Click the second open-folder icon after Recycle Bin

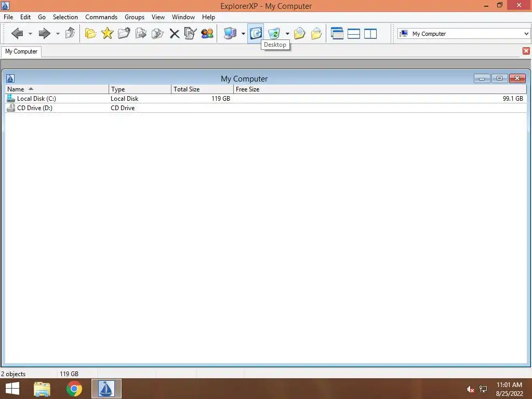pyautogui.click(x=316, y=33)
